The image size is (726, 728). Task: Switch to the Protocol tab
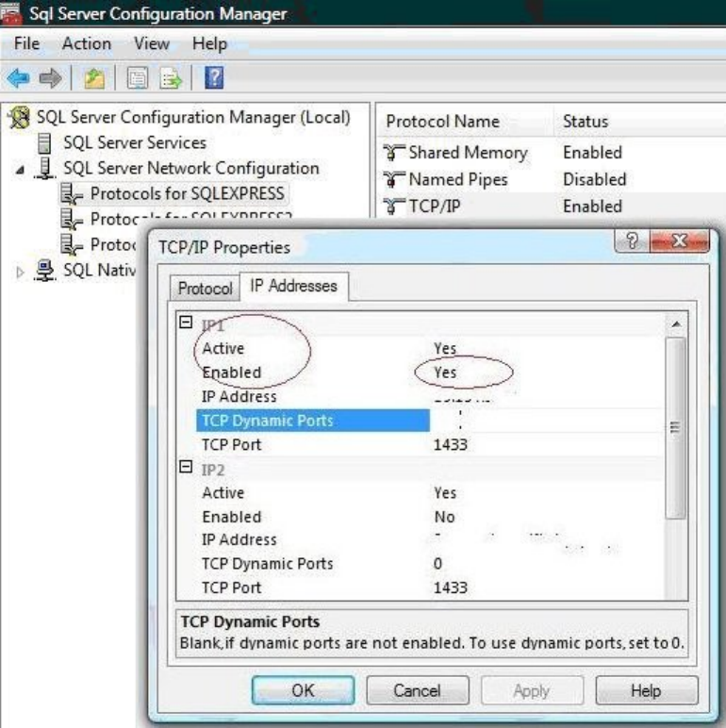point(205,289)
